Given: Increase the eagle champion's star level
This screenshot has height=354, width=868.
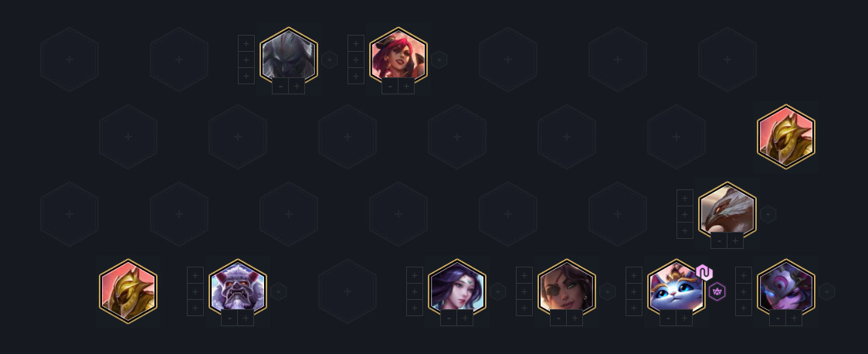Looking at the screenshot, I should 735,241.
